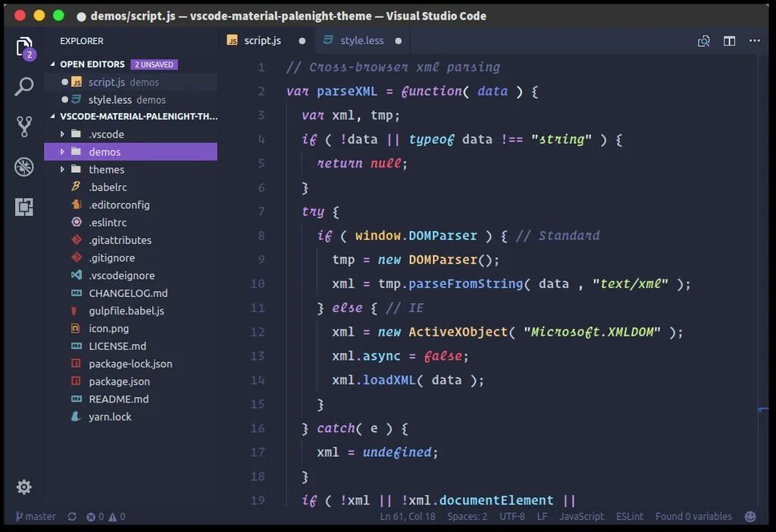Change the UTF-8 encoding
776x532 pixels.
512,517
